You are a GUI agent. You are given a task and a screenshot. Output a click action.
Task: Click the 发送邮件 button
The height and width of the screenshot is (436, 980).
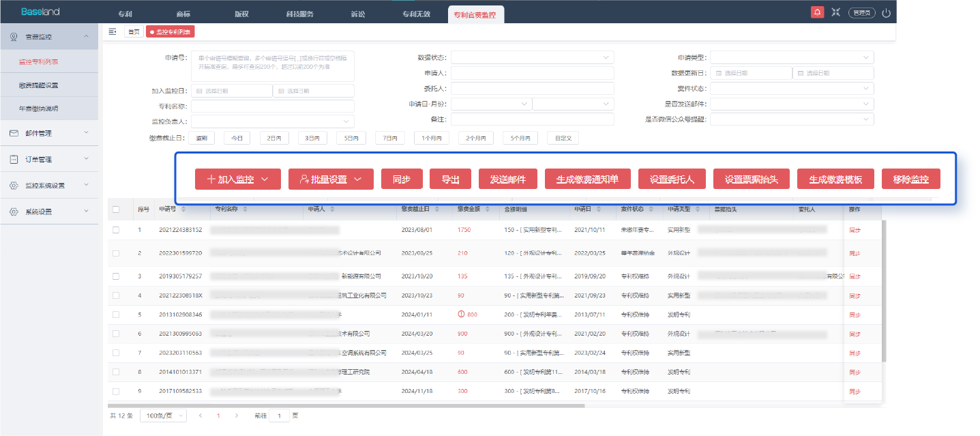point(508,179)
